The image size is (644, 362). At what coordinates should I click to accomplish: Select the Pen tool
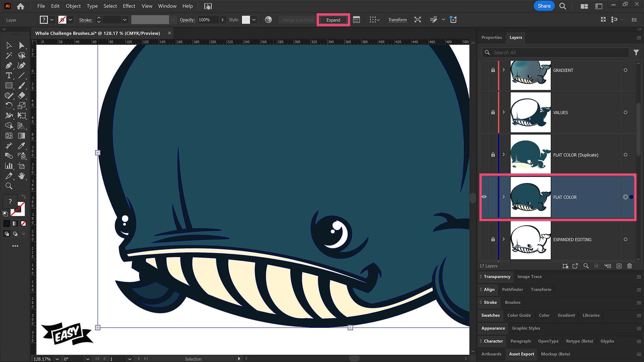[9, 65]
